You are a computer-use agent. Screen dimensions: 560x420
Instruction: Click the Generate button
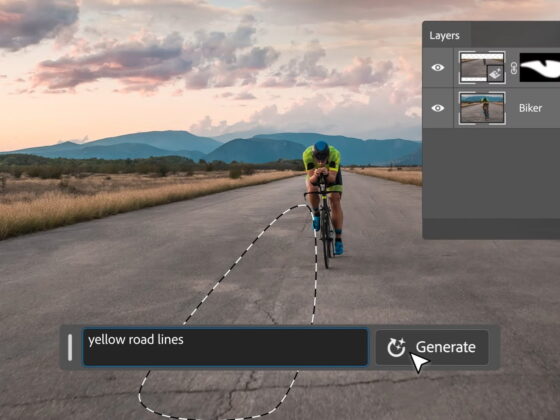coord(432,347)
